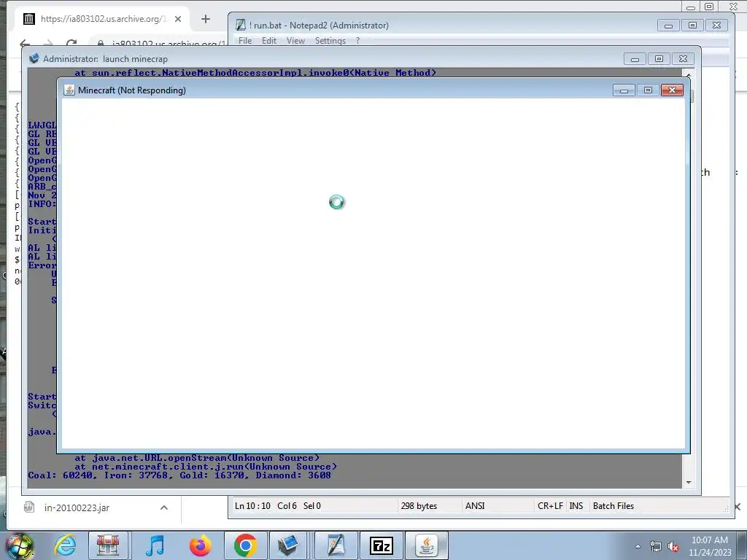
Task: Switch to Google Chrome on the taskbar
Action: pyautogui.click(x=245, y=545)
